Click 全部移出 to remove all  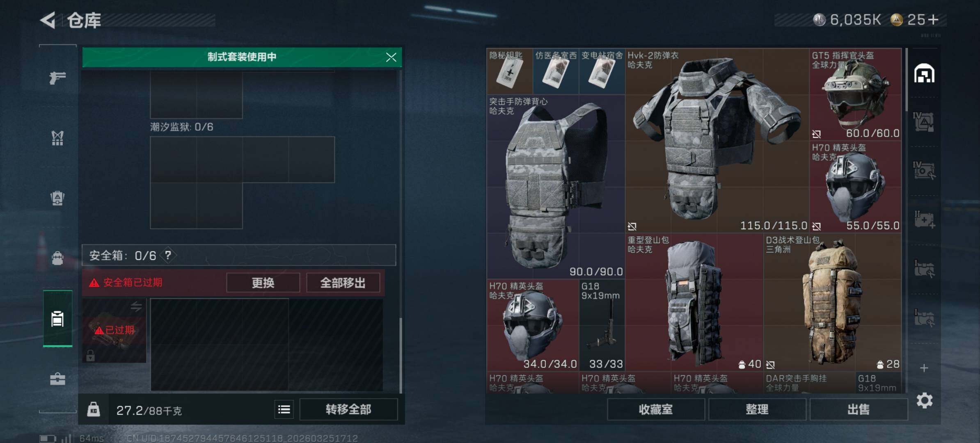pyautogui.click(x=343, y=283)
